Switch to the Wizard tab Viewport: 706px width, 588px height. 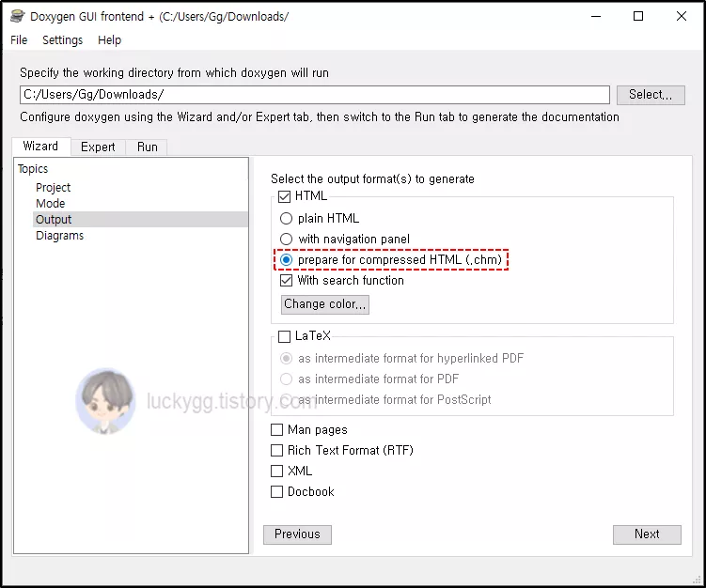click(x=40, y=147)
